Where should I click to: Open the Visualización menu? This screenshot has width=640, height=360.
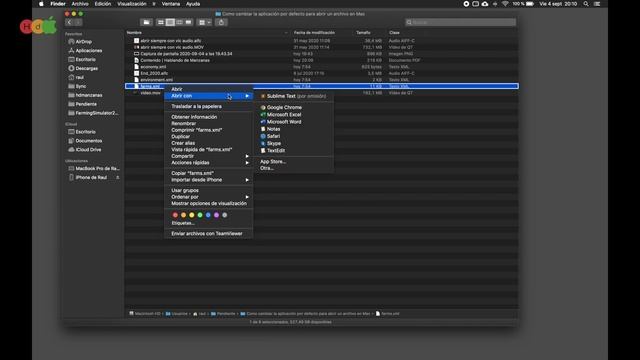coord(132,4)
